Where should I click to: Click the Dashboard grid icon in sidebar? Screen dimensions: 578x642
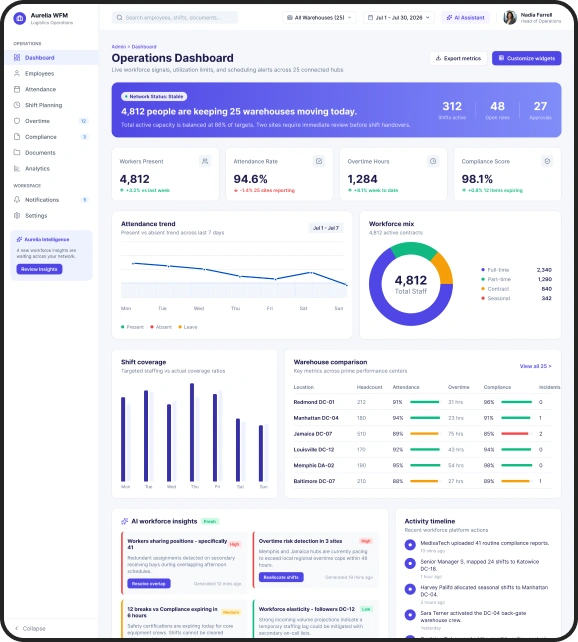pyautogui.click(x=17, y=58)
